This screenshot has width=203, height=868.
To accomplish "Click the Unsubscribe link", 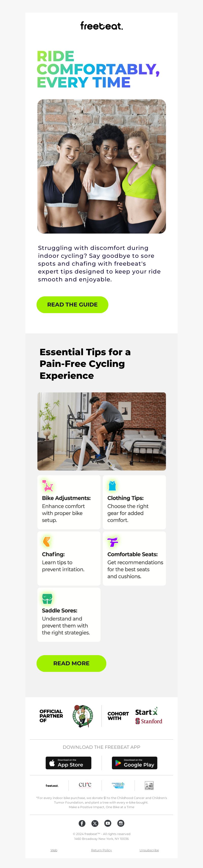I will (149, 850).
